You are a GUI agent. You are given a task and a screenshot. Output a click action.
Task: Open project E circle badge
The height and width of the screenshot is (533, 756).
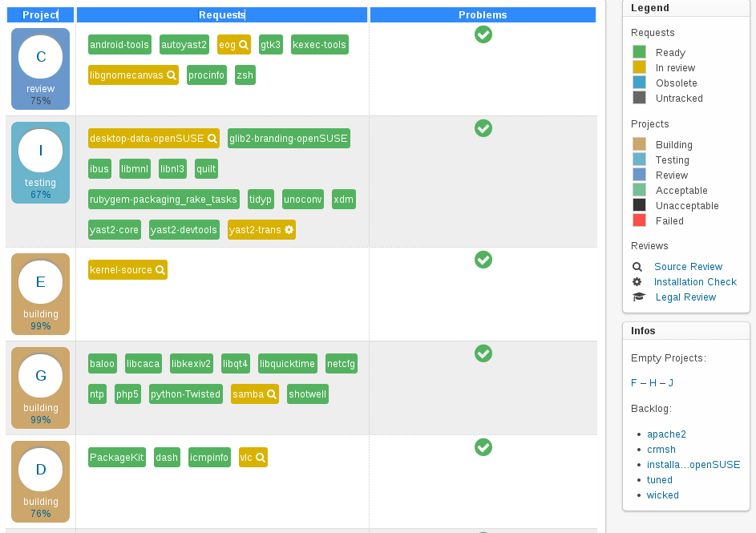point(41,282)
